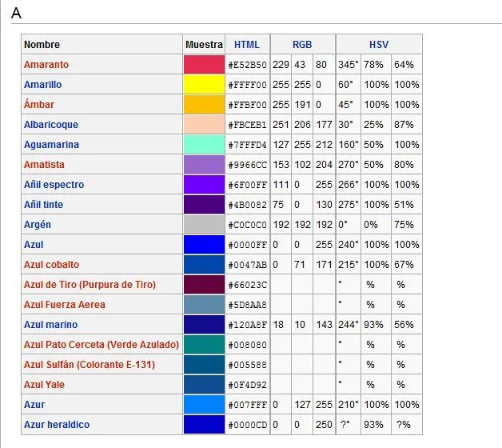Screen dimensions: 502x448
Task: Select the hex code #008080
Action: [x=247, y=345]
